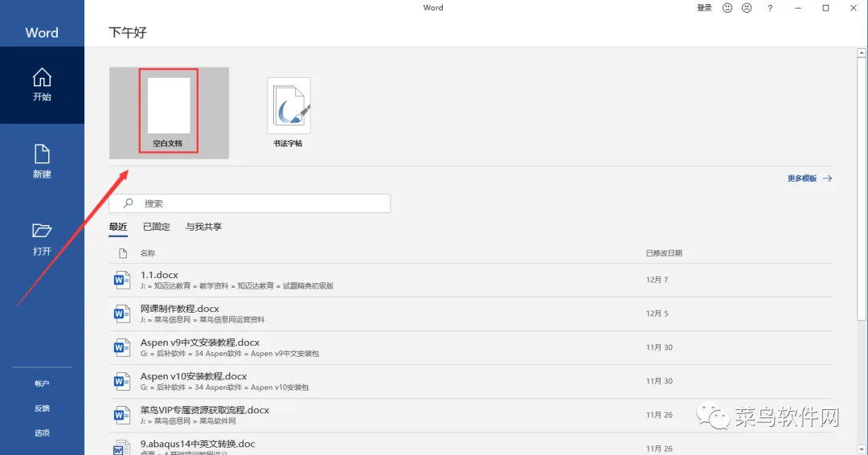
Task: Open the 开始 home icon in sidebar
Action: (x=42, y=77)
